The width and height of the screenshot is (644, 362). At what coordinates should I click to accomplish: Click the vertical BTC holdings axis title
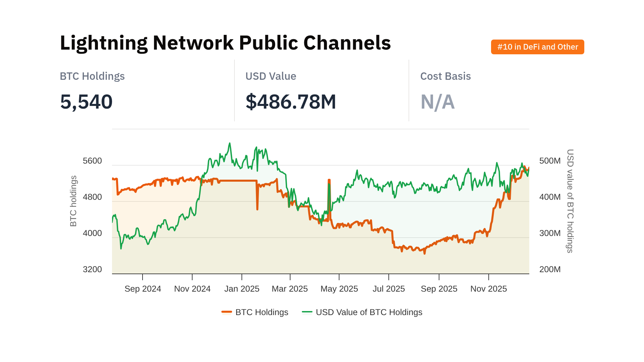tap(73, 201)
